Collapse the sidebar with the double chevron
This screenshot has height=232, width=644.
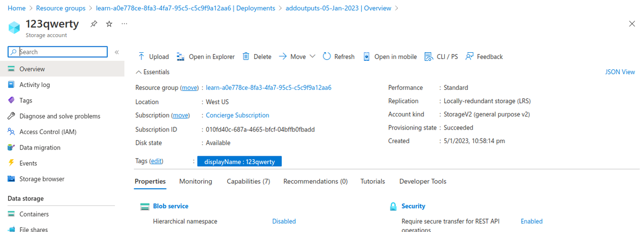tap(117, 52)
